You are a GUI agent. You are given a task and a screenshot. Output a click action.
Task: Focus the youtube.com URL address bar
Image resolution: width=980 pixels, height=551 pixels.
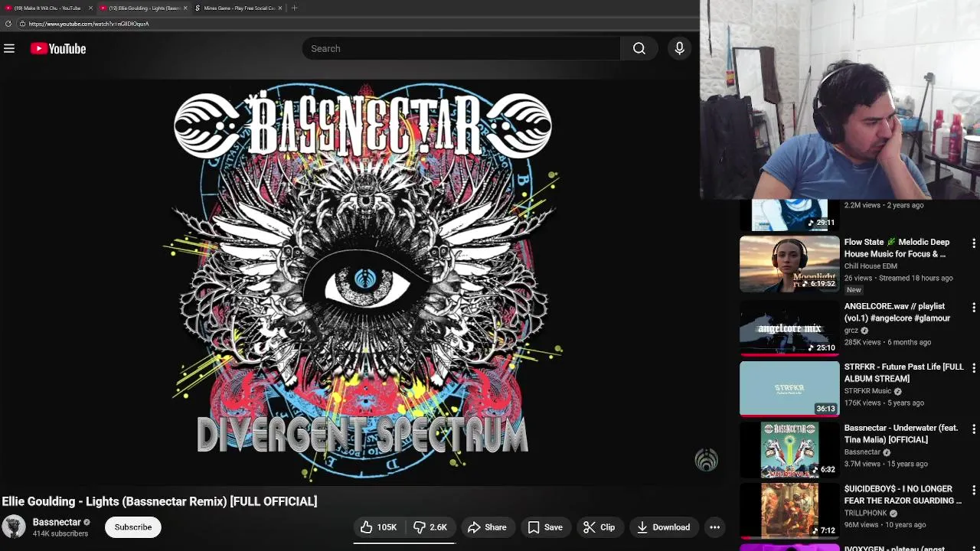(x=89, y=24)
